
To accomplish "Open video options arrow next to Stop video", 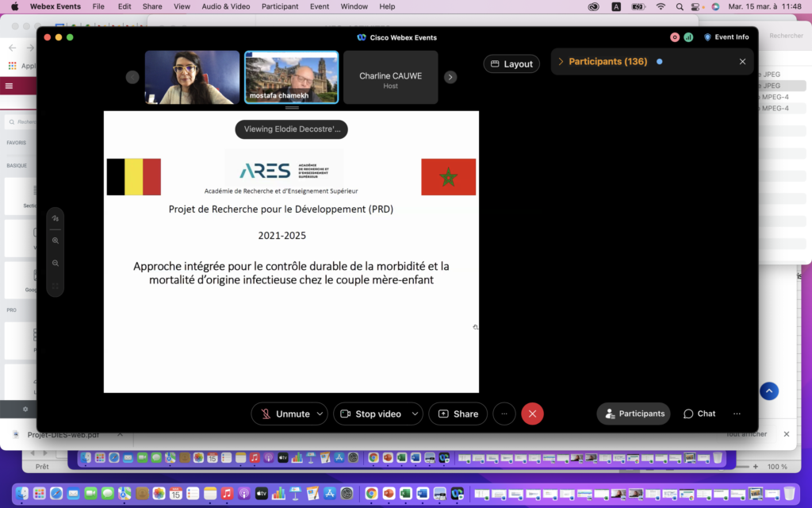I will click(415, 414).
